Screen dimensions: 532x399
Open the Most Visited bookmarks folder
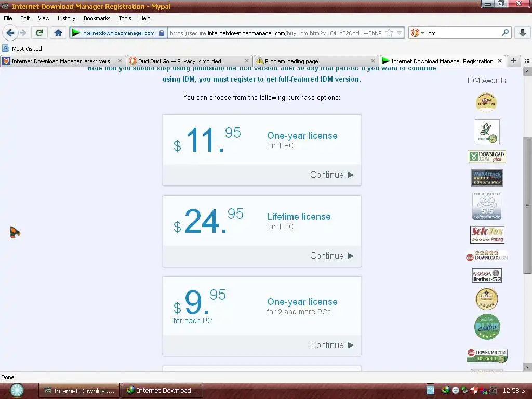[x=22, y=49]
